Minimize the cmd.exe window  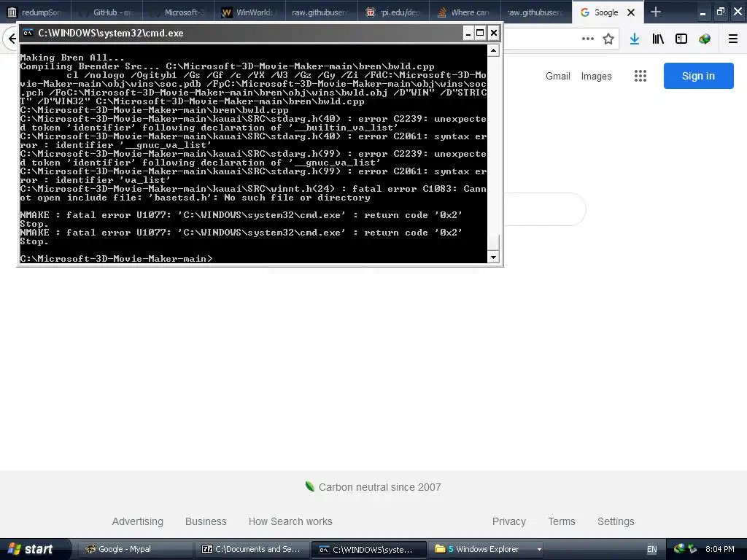click(468, 33)
